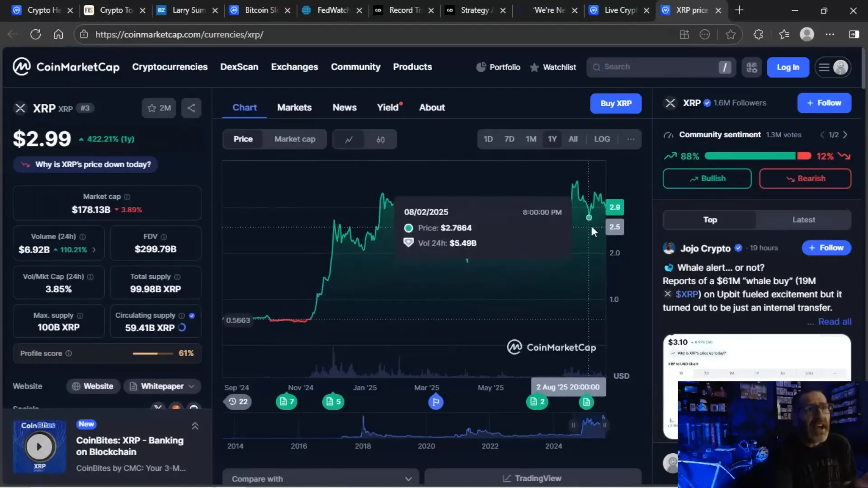Open Cryptocurrencies nav menu

[170, 67]
